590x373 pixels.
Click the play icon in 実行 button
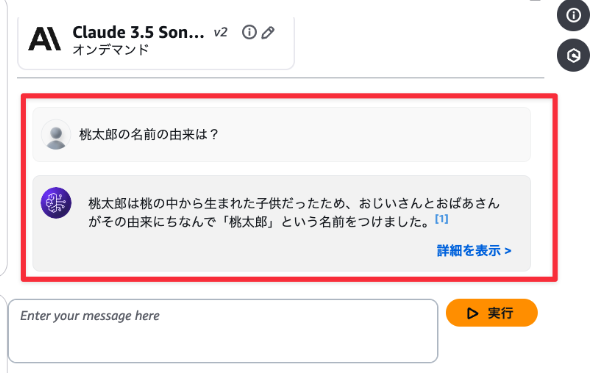(x=472, y=313)
